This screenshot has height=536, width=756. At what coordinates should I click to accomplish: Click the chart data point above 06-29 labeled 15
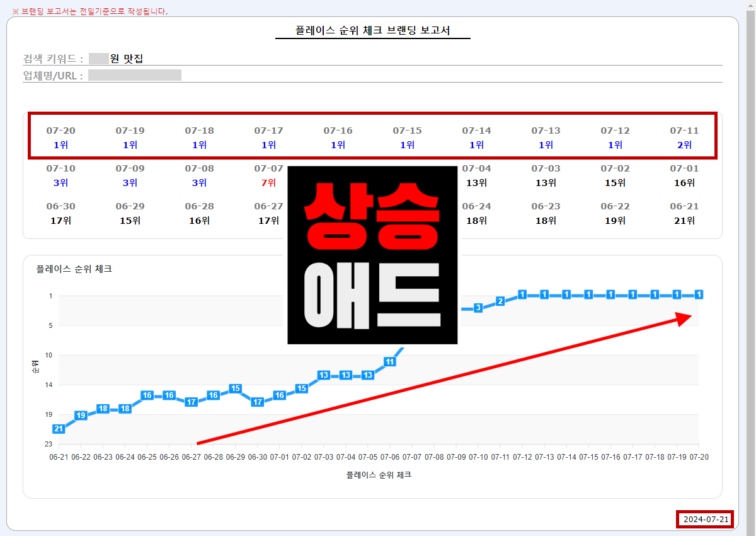click(x=236, y=388)
